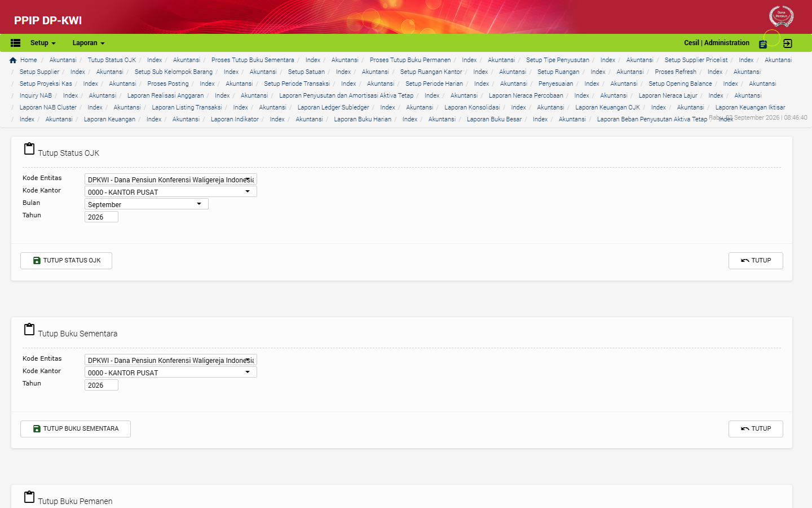Open the Penyesuaian breadcrumb link

pyautogui.click(x=555, y=84)
